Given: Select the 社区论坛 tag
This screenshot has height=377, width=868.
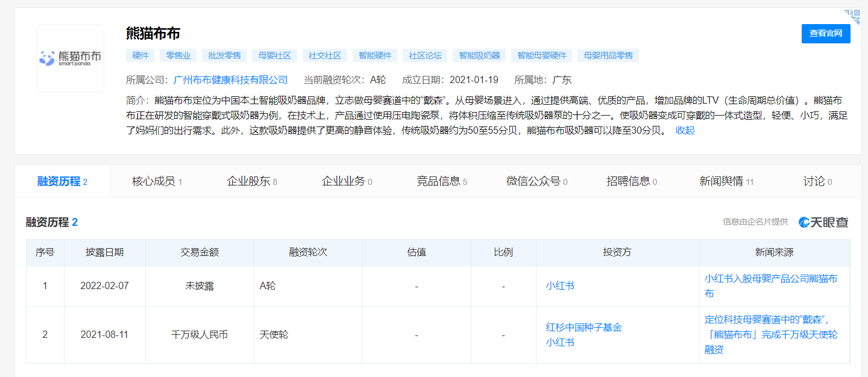Looking at the screenshot, I should click(x=425, y=55).
